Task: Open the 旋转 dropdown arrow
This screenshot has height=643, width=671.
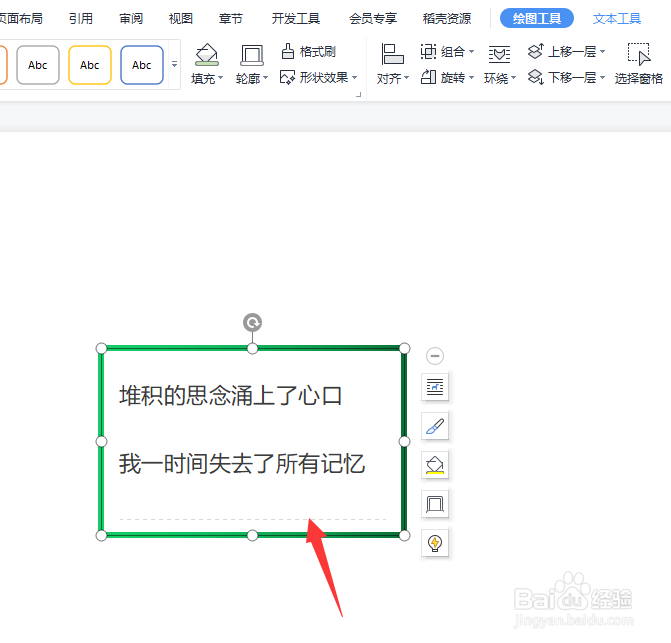Action: (x=471, y=78)
